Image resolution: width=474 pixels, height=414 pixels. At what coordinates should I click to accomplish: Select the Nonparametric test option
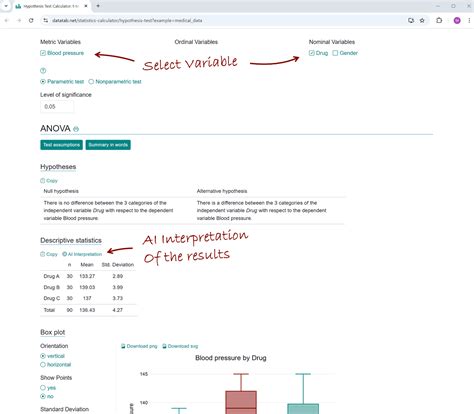[91, 82]
